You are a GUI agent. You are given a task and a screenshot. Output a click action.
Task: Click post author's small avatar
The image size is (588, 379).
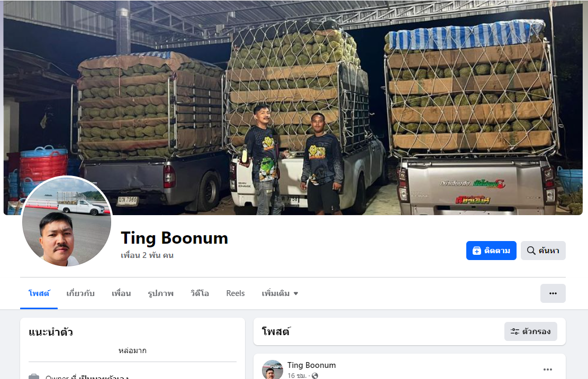(272, 370)
